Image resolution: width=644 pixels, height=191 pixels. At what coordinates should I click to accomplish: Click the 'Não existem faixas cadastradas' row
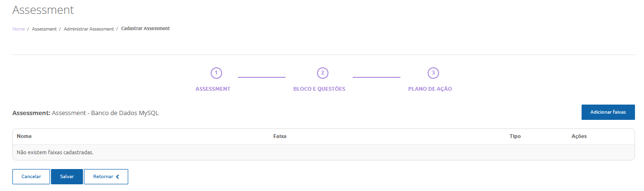[55, 152]
